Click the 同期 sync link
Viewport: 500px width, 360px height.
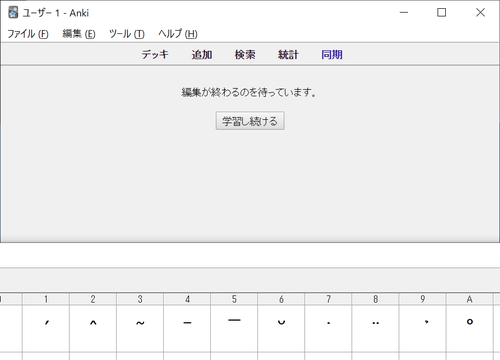tap(332, 54)
